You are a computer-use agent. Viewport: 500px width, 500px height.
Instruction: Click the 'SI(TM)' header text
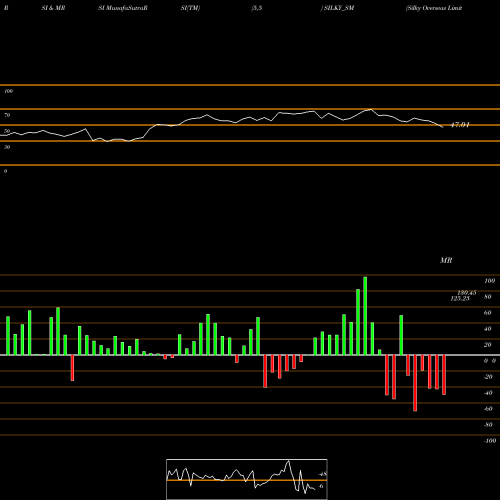click(x=190, y=8)
